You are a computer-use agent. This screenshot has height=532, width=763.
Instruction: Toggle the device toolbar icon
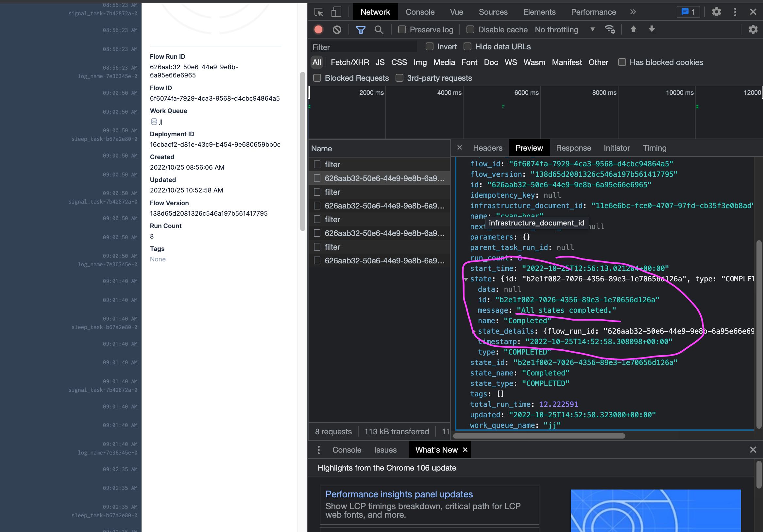[336, 12]
